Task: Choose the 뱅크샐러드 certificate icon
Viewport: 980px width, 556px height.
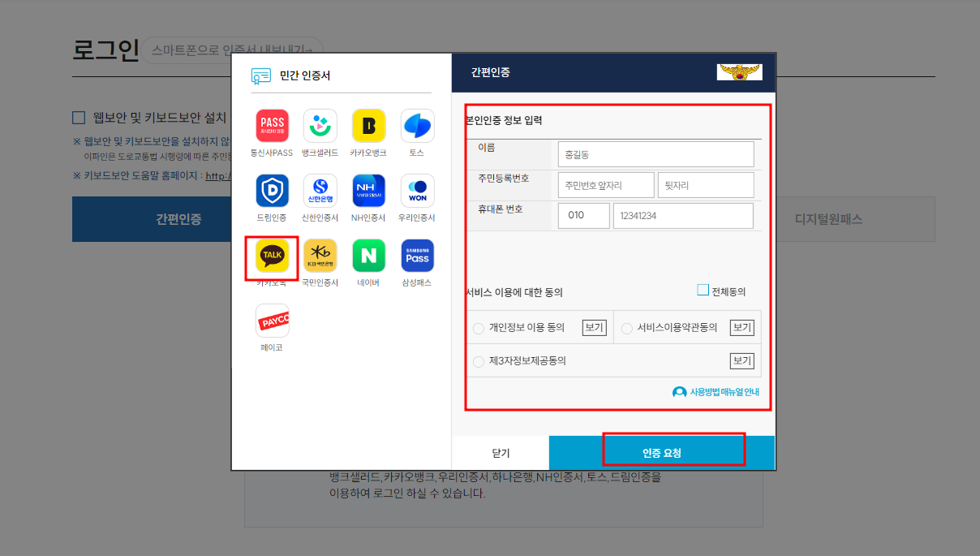Action: (320, 126)
